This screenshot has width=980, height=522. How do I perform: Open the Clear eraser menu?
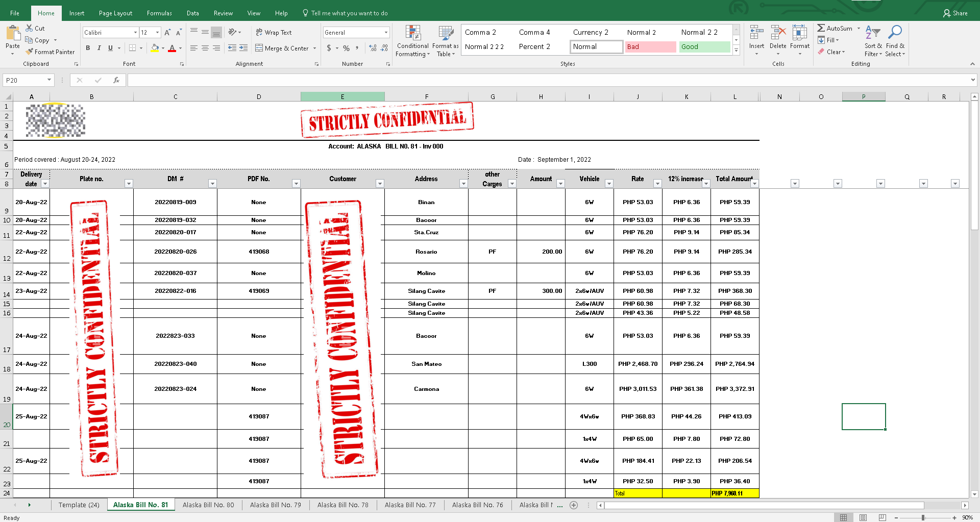coord(831,52)
